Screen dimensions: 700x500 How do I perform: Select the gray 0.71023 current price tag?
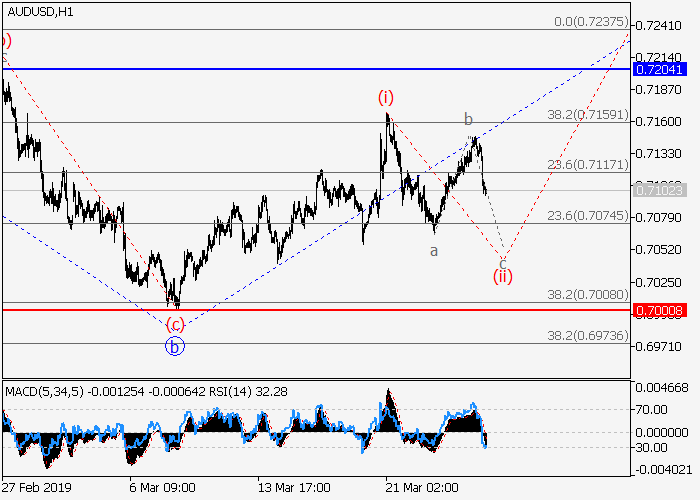660,189
